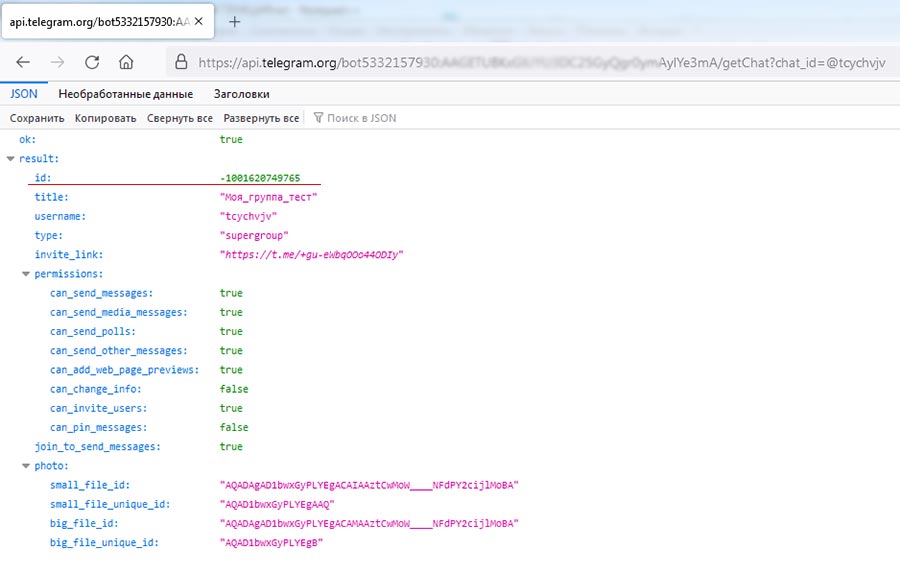
Task: Switch to the JSON viewer tab
Action: tap(24, 94)
